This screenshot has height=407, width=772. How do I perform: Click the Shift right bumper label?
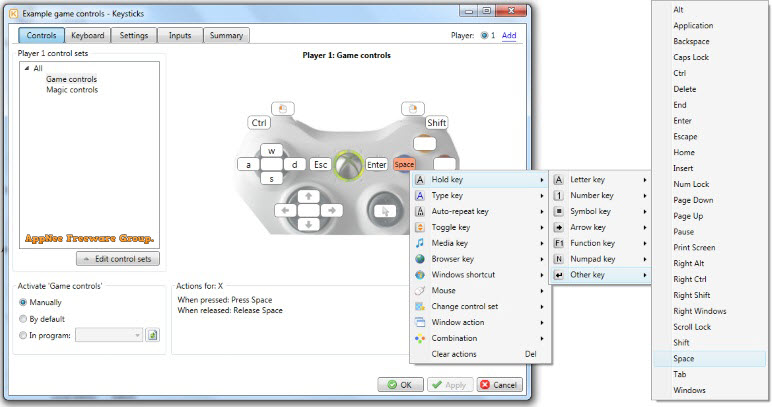436,123
